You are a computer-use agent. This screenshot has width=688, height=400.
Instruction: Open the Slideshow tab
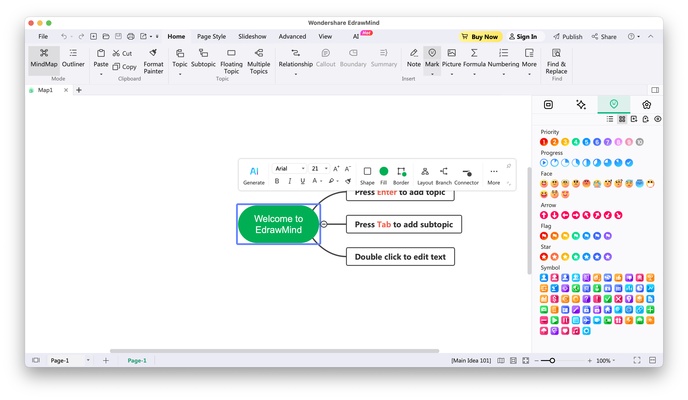coord(252,36)
